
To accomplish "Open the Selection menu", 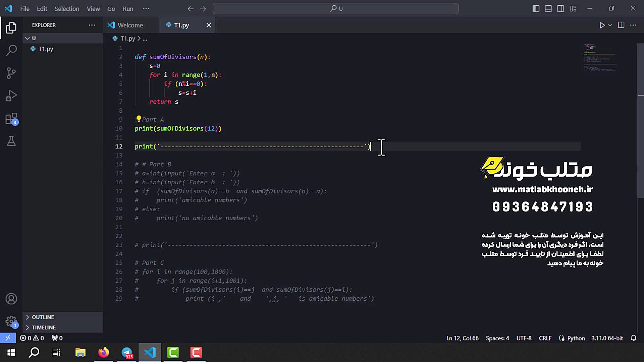I will pos(67,9).
